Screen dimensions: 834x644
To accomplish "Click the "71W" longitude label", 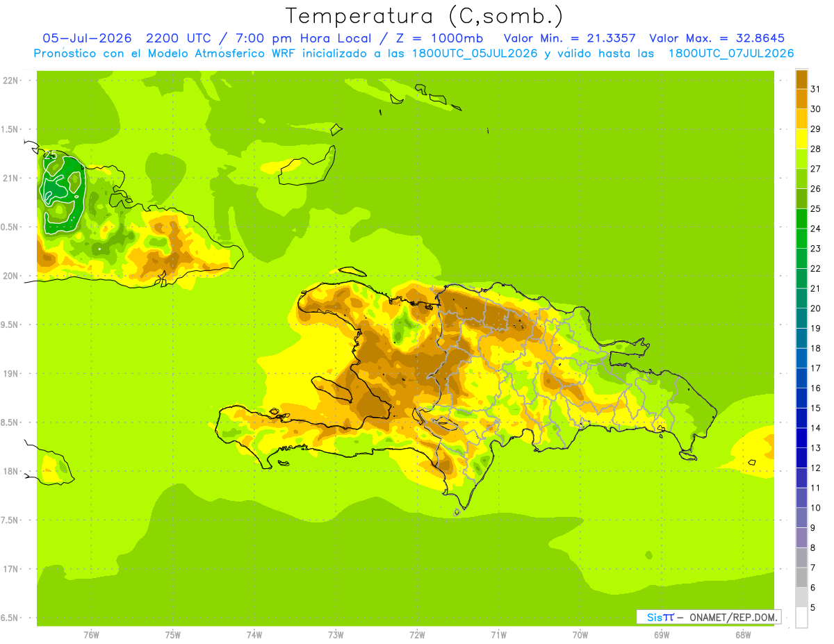I will (x=498, y=634).
